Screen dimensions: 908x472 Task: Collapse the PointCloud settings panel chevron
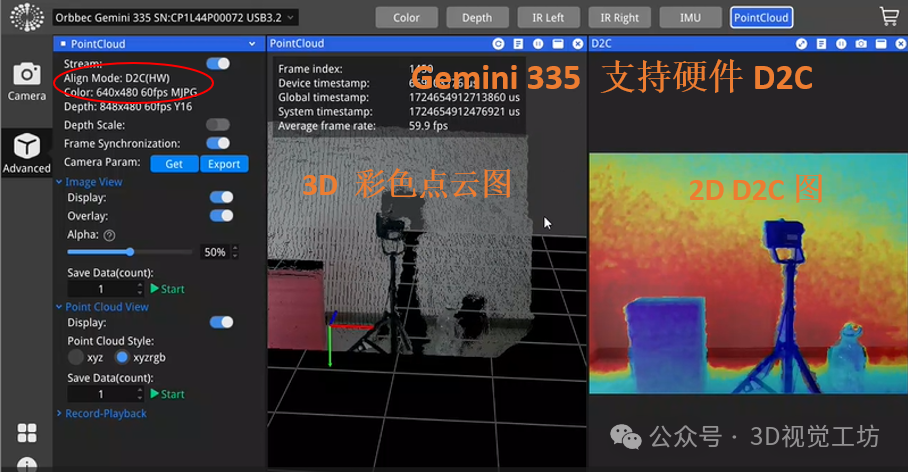click(252, 43)
